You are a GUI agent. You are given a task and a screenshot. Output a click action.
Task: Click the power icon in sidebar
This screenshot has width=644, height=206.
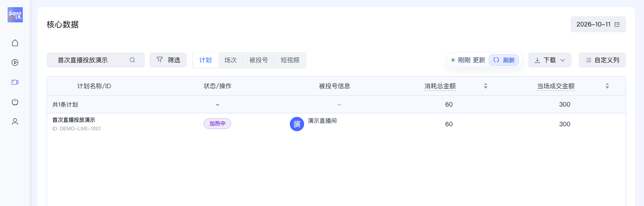pos(15,102)
